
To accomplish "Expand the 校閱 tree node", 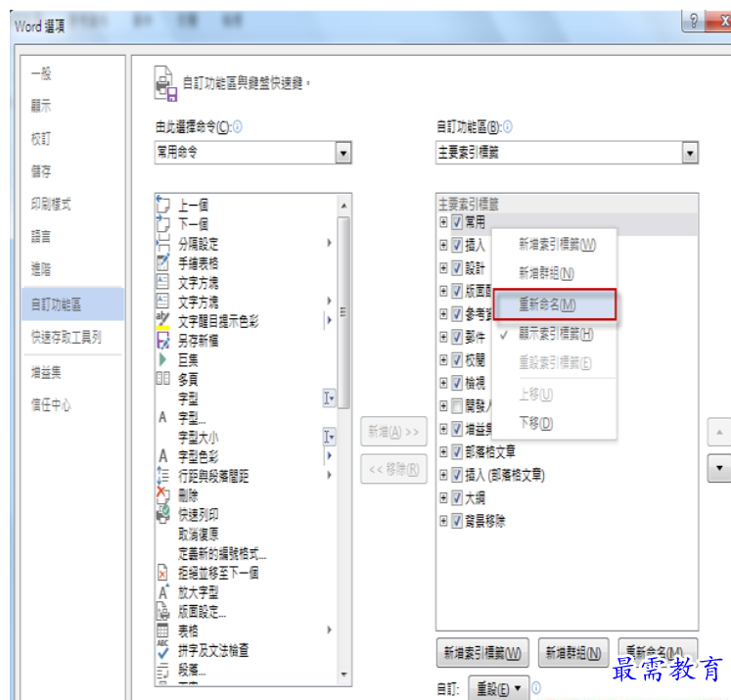I will pyautogui.click(x=443, y=359).
